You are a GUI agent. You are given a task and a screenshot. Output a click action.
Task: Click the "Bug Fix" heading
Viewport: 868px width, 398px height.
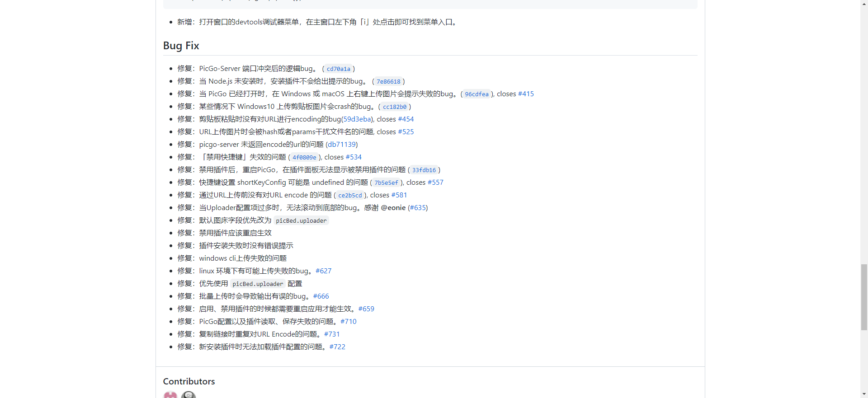(x=181, y=46)
